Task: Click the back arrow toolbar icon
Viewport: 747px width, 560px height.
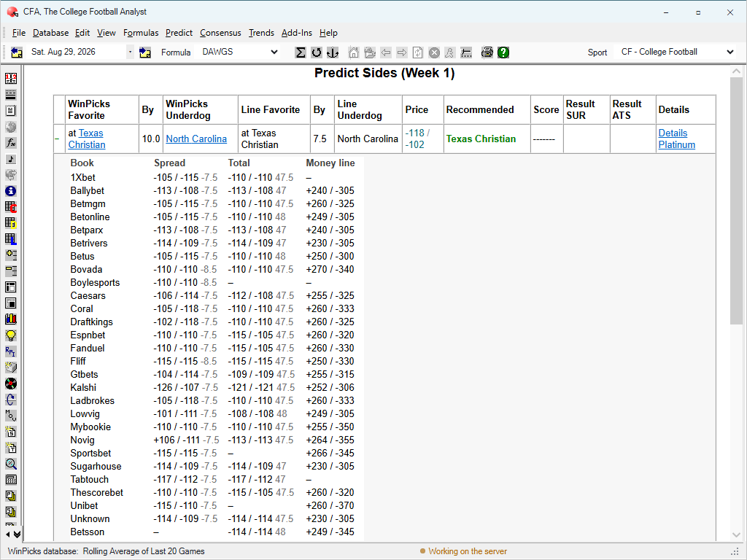Action: tap(386, 52)
